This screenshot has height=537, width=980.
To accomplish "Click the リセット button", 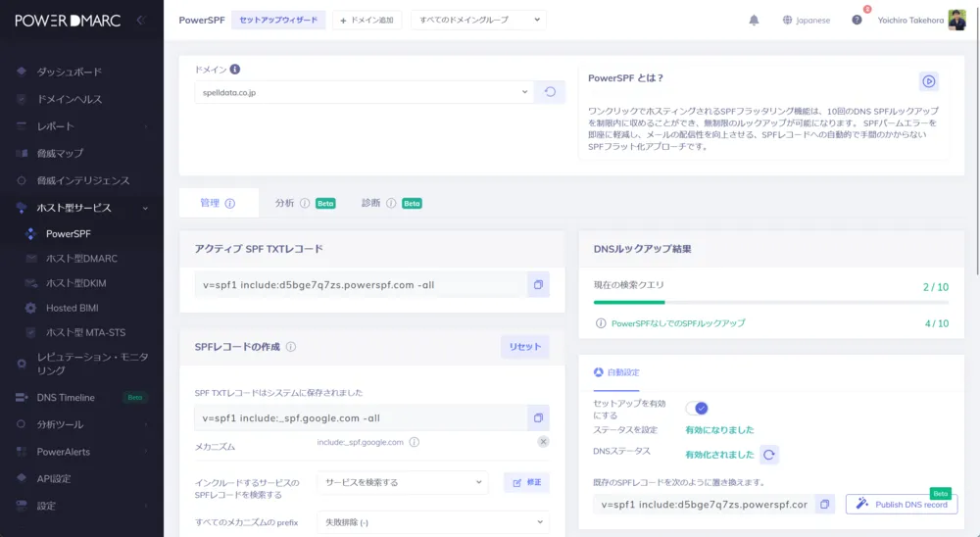I will 524,347.
